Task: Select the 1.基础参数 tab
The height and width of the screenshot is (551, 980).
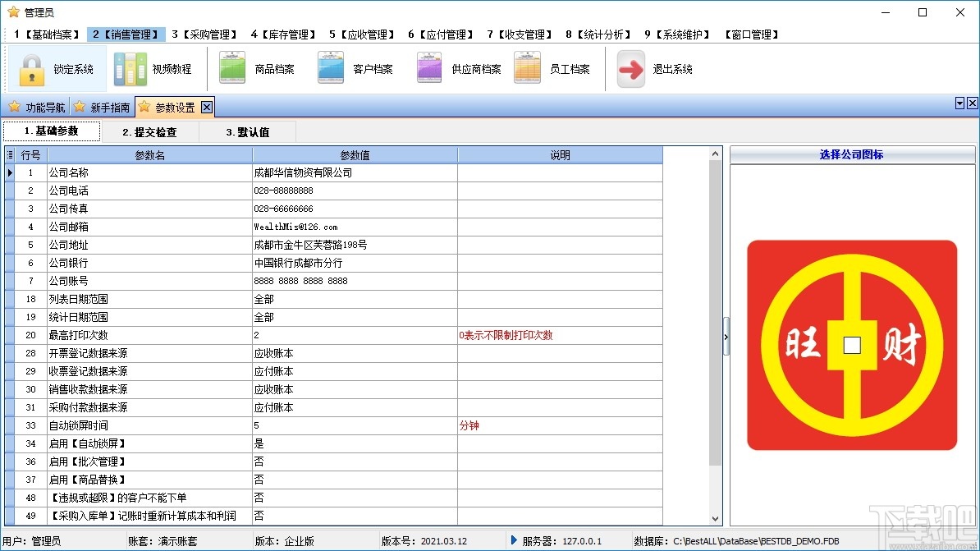Action: (x=51, y=131)
